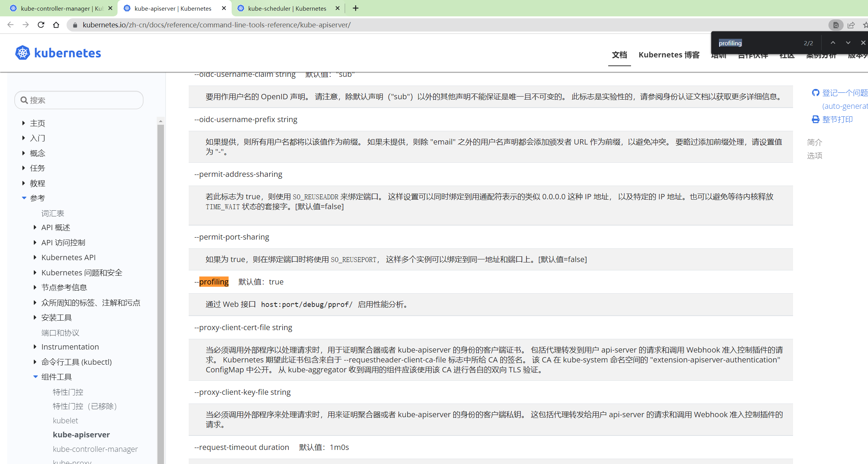Click host:port/debug/pprof/ code text
868x464 pixels.
pyautogui.click(x=307, y=305)
